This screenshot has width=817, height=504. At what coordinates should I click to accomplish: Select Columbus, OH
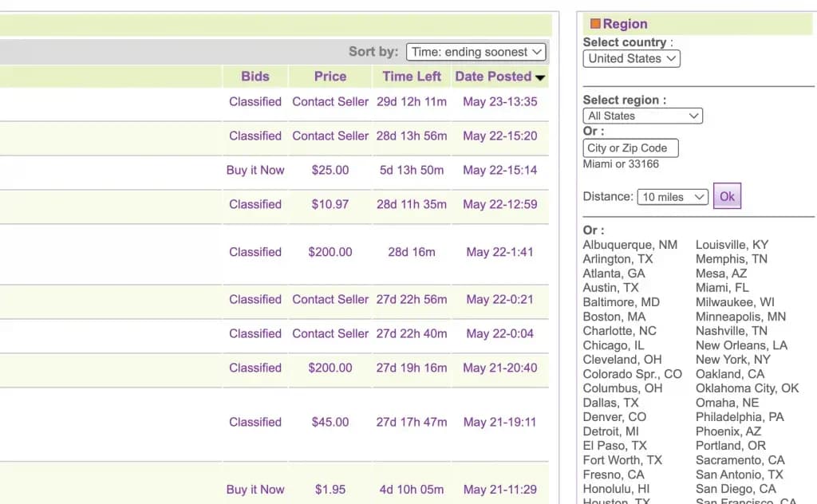pyautogui.click(x=622, y=388)
